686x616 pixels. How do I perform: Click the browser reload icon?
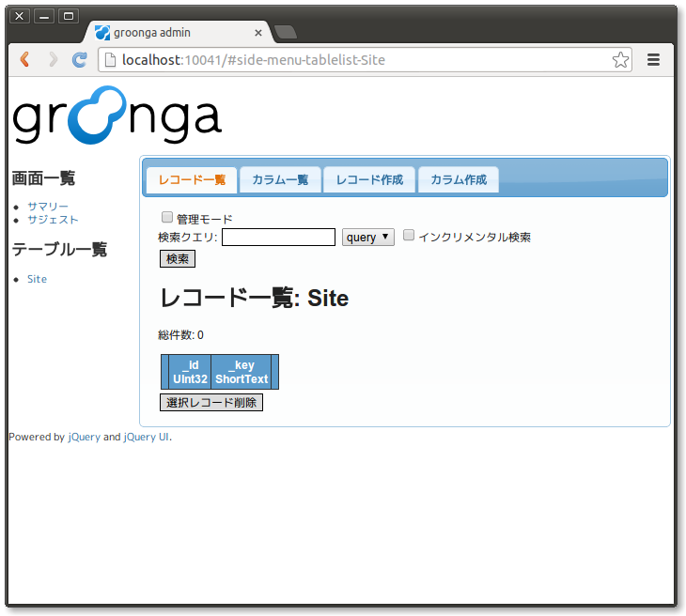pyautogui.click(x=80, y=60)
